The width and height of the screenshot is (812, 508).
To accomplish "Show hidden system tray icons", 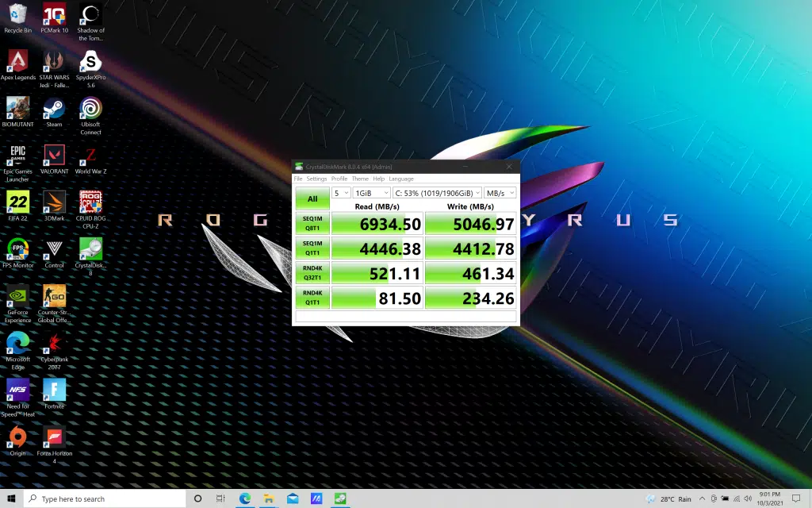I will tap(703, 498).
